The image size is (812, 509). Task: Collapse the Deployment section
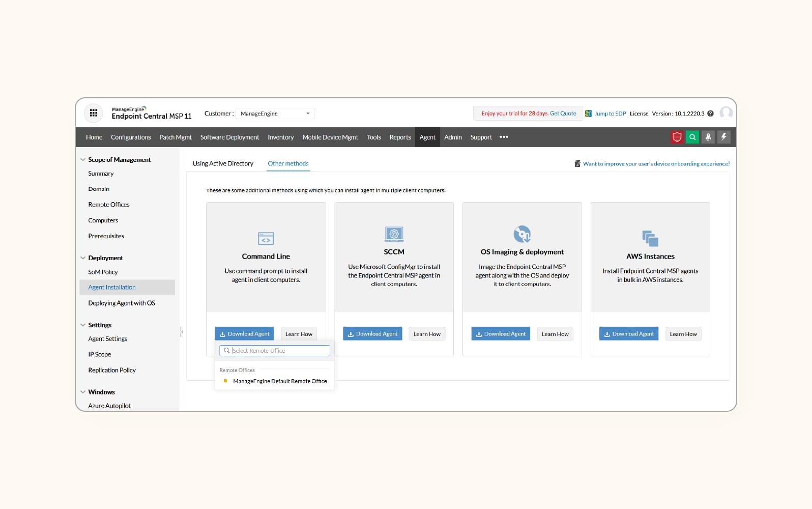[x=83, y=258]
